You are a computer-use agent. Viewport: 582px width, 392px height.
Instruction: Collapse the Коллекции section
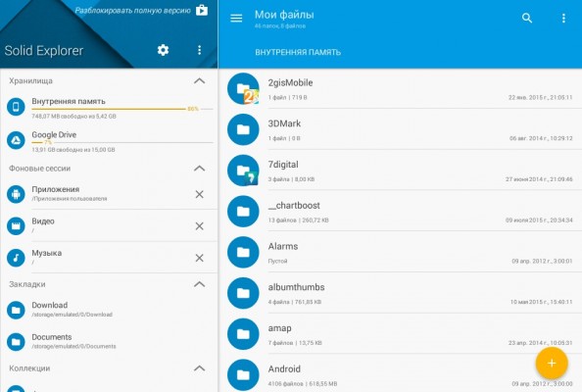coord(199,368)
